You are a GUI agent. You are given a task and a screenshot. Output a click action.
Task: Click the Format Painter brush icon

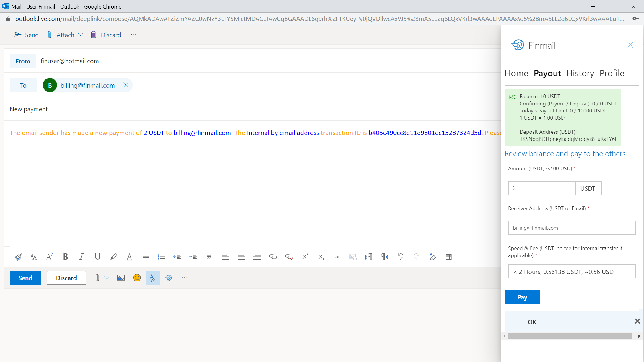[x=18, y=257]
